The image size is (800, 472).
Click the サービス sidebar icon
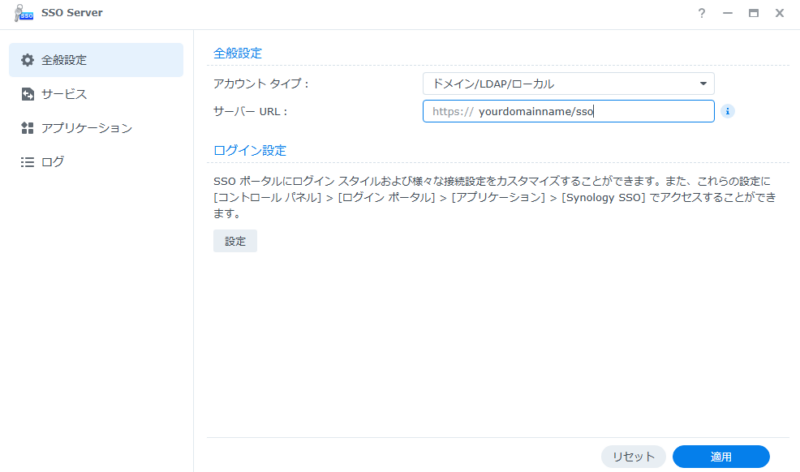28,94
